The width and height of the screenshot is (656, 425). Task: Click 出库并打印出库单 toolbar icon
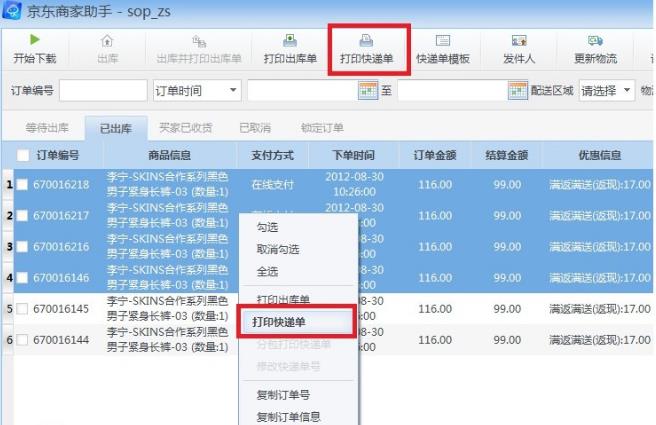click(x=199, y=41)
